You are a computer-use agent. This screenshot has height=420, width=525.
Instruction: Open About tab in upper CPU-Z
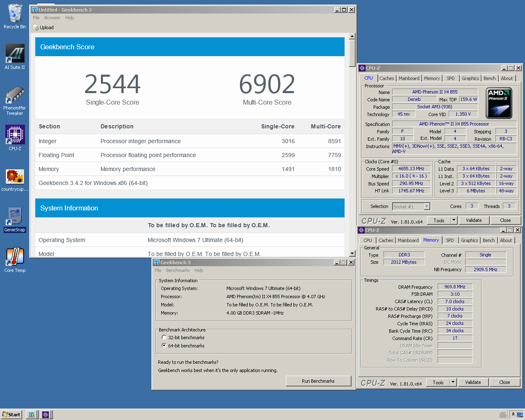(507, 78)
